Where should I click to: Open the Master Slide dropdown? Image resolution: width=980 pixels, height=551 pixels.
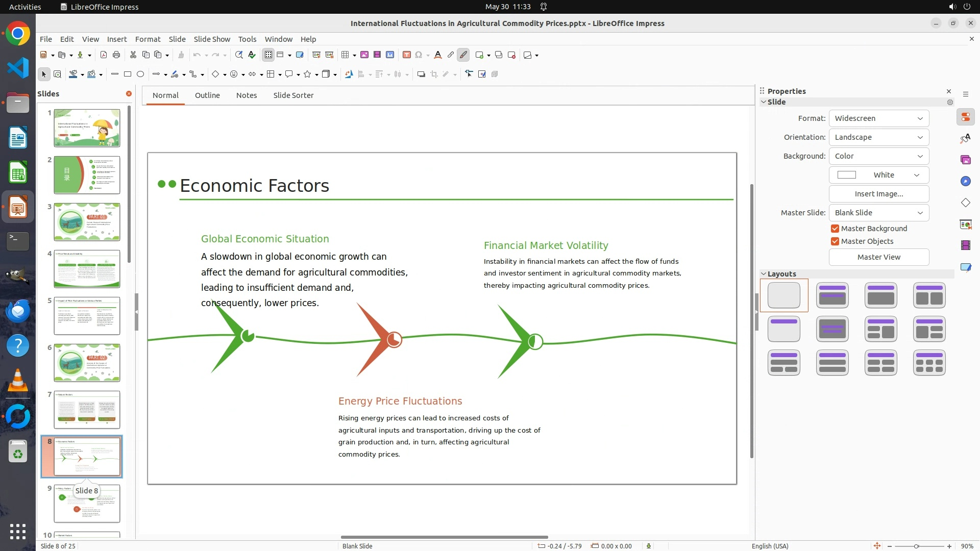878,213
